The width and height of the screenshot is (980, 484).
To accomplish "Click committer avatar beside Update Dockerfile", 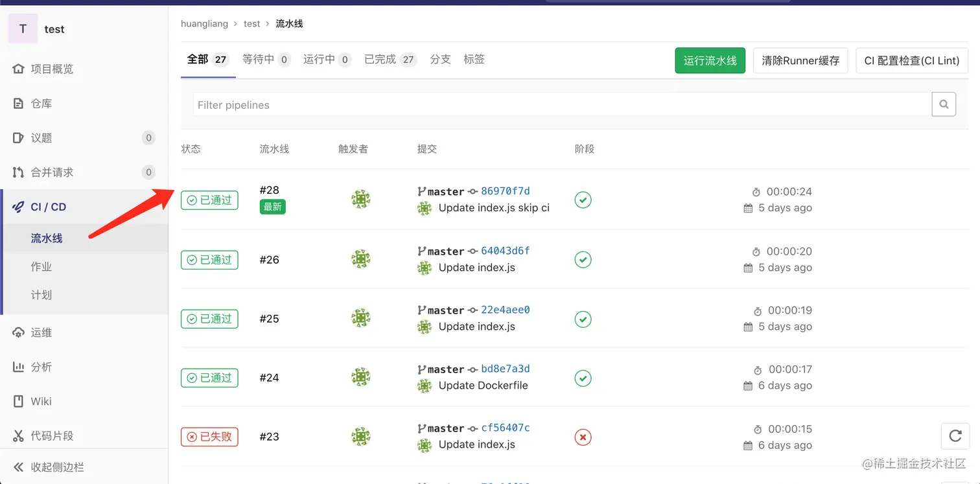I will coord(425,386).
